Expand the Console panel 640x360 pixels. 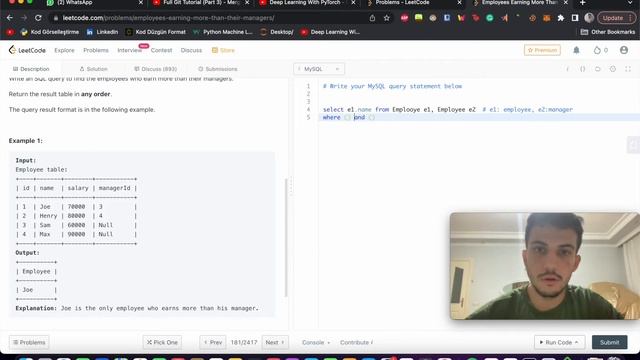pos(316,342)
